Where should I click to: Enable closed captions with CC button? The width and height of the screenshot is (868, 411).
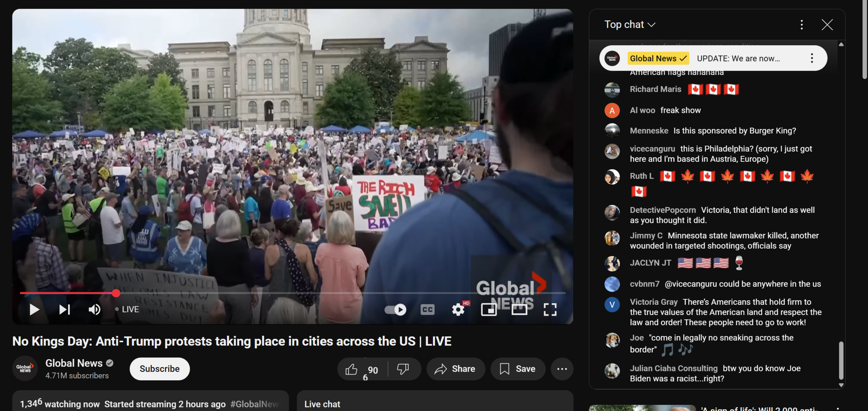[427, 309]
